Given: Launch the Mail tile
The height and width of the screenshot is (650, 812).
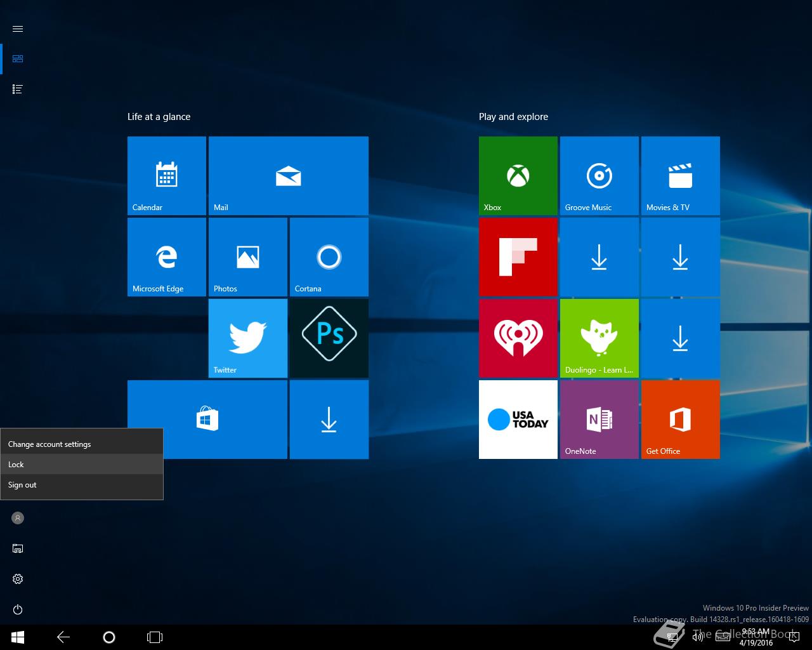Looking at the screenshot, I should coord(289,176).
